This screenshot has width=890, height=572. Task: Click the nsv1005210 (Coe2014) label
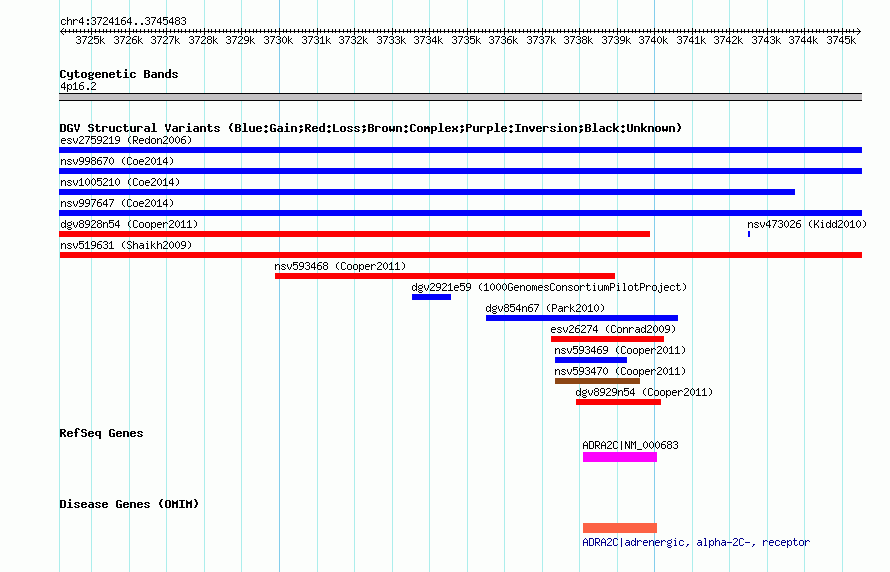tap(120, 182)
